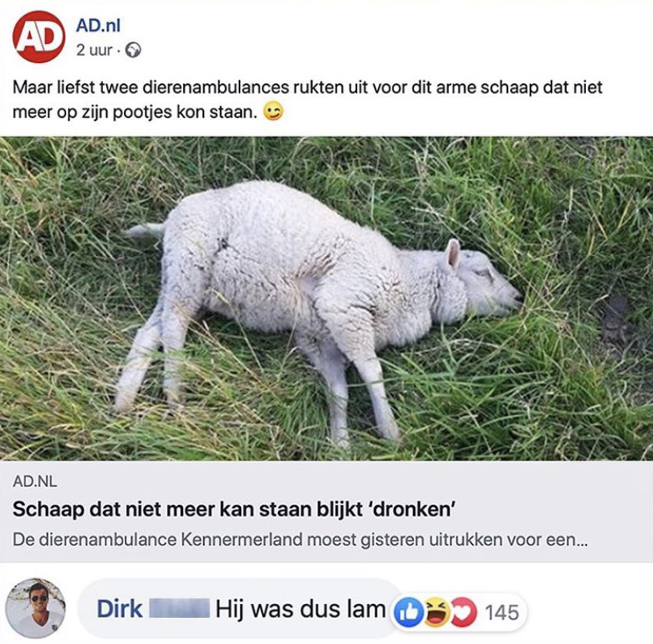Click the blurred surname next to Dirk
The height and width of the screenshot is (644, 653).
179,609
